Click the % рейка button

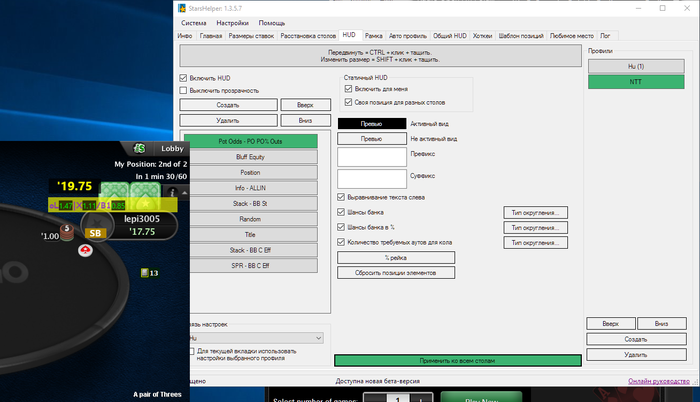pos(396,258)
